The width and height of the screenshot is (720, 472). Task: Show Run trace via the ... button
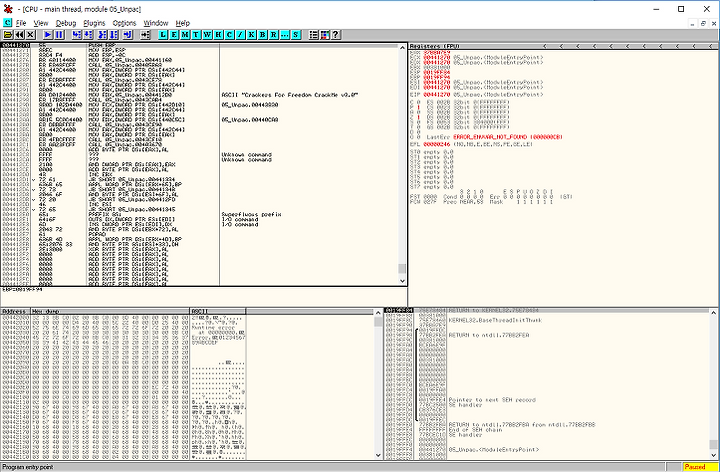[x=284, y=34]
